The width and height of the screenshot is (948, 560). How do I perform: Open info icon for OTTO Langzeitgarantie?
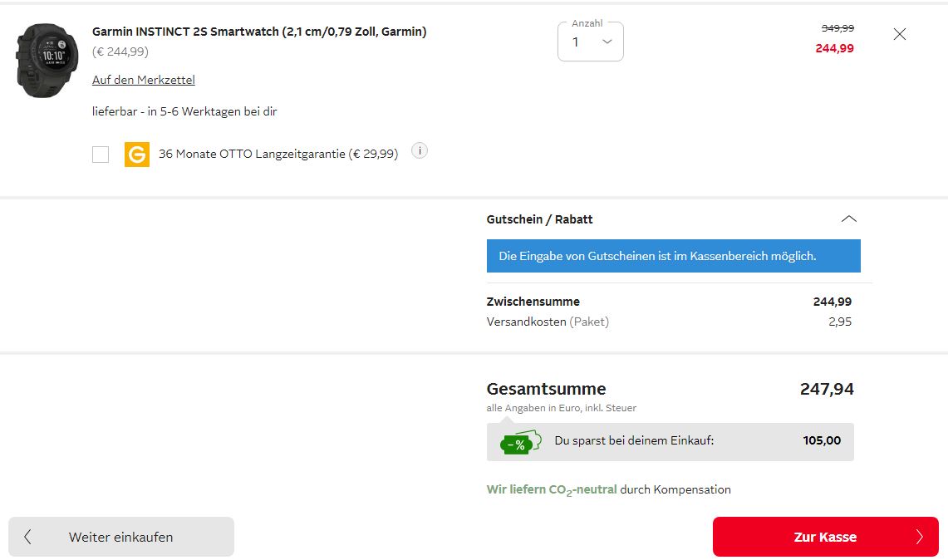click(x=419, y=150)
